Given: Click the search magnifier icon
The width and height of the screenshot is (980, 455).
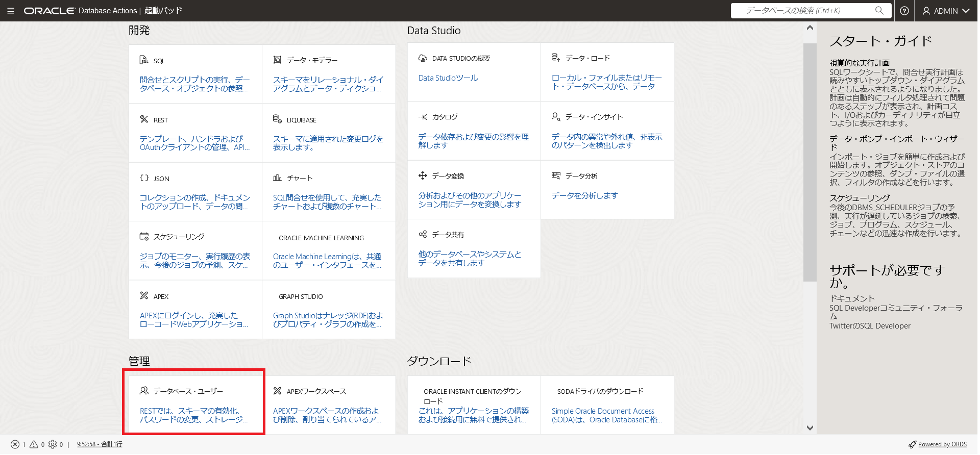Looking at the screenshot, I should coord(879,10).
